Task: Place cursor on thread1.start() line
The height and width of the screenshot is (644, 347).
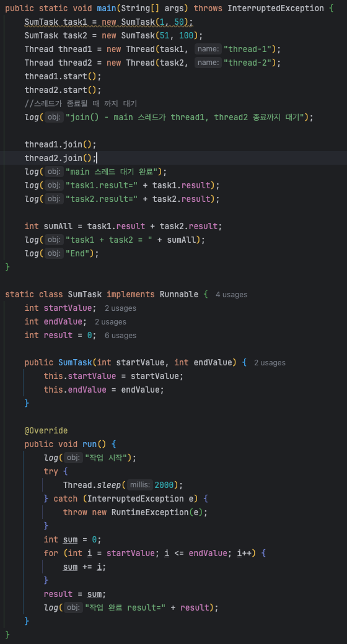Action: tap(63, 76)
